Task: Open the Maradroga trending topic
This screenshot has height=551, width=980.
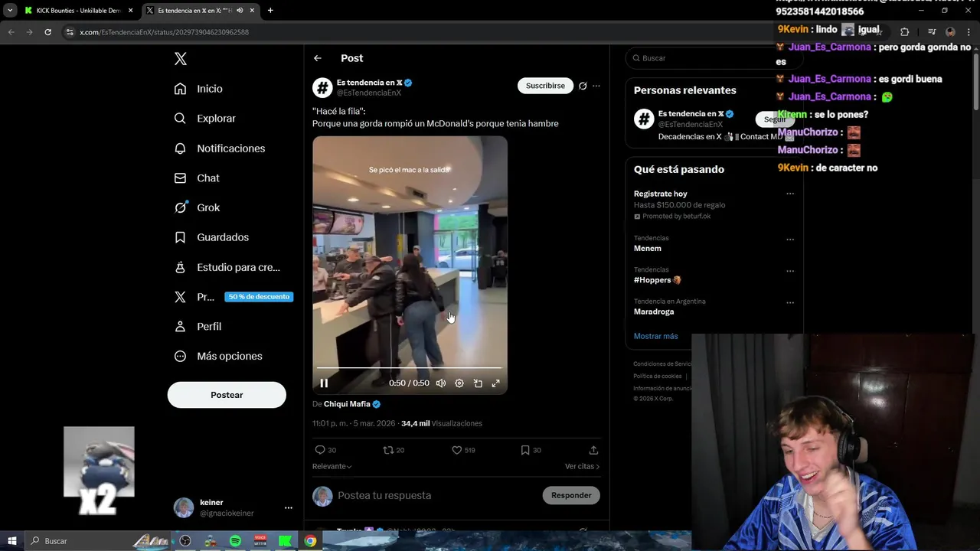Action: 654,312
